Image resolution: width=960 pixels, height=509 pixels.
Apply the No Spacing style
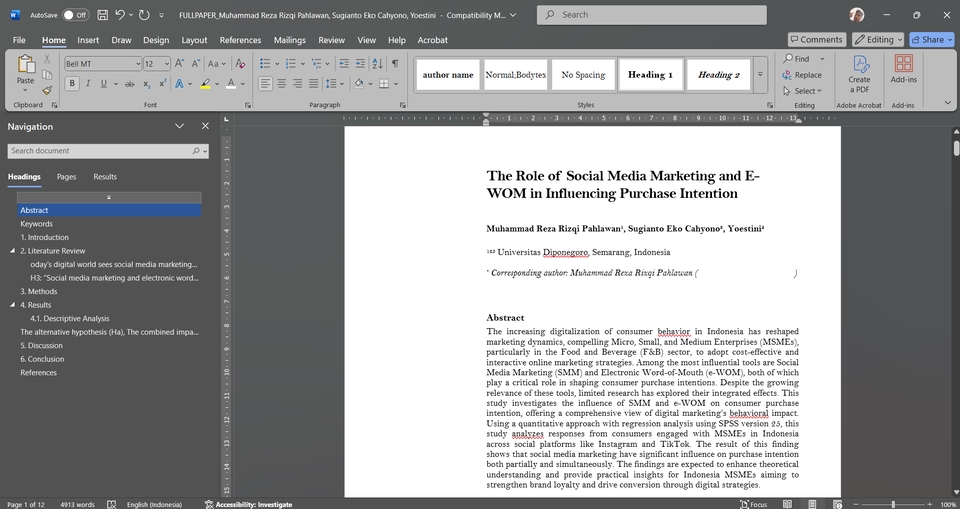pyautogui.click(x=583, y=75)
